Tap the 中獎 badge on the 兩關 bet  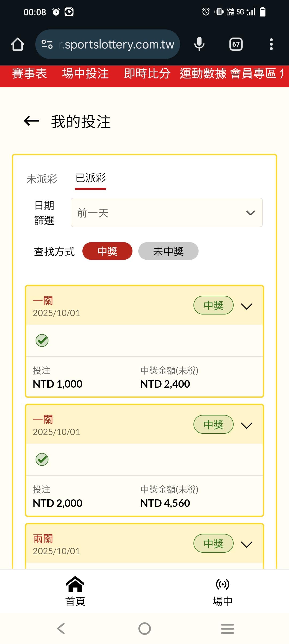point(213,544)
